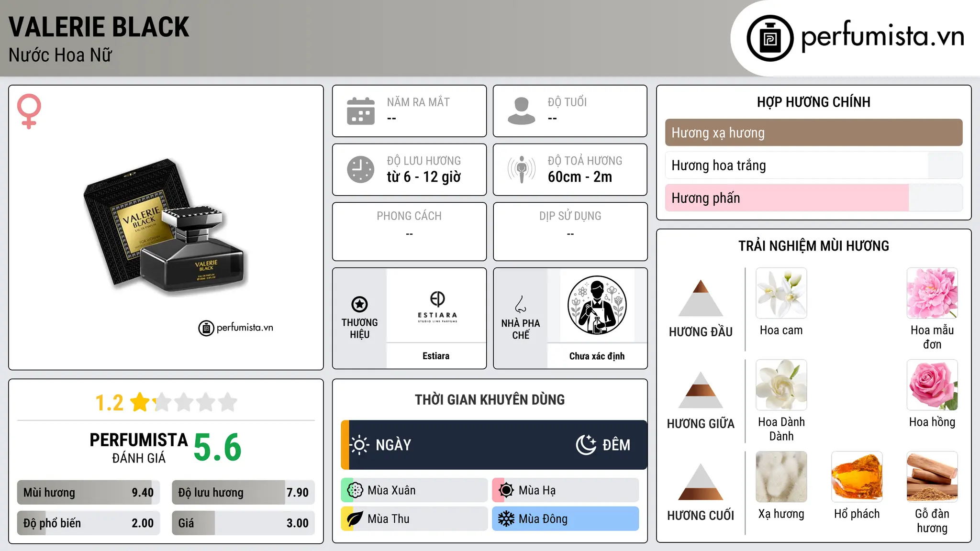Click the pyramid icon above Hương cuối
This screenshot has width=980, height=551.
click(701, 482)
